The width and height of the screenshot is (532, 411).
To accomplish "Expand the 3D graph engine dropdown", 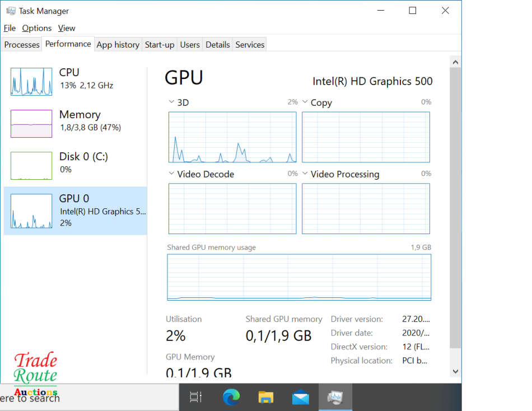I will [171, 102].
